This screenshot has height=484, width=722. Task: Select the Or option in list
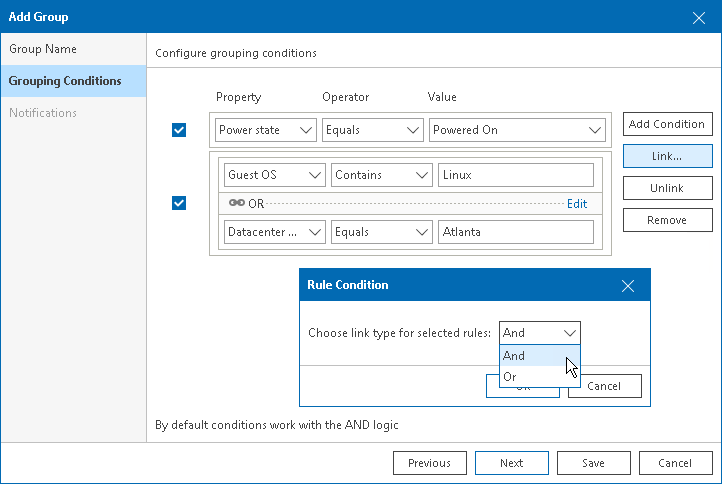pyautogui.click(x=511, y=377)
